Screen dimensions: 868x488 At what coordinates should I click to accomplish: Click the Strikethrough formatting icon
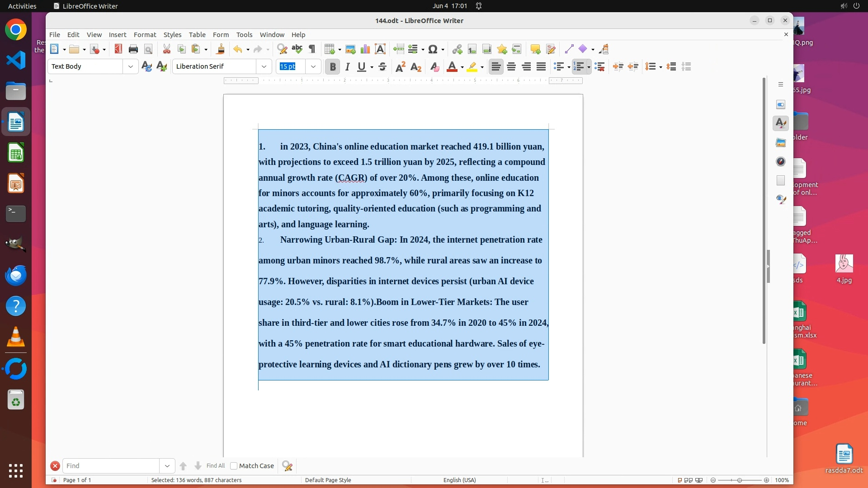click(382, 67)
